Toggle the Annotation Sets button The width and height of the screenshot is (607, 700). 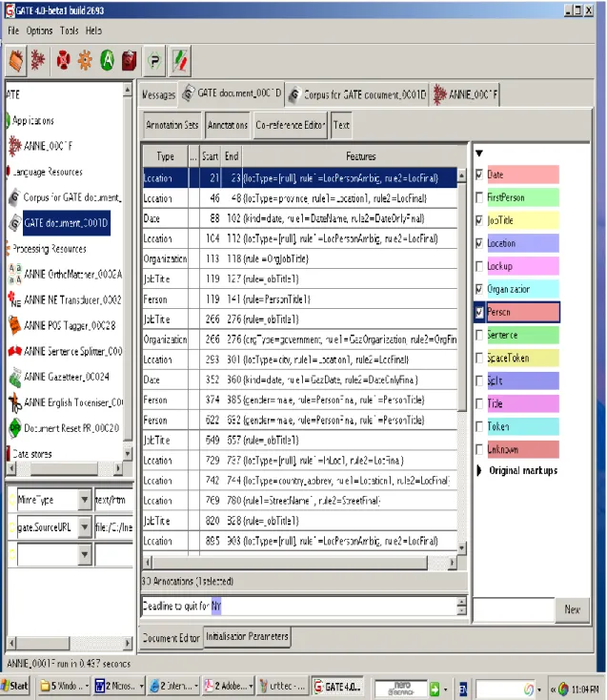point(172,125)
